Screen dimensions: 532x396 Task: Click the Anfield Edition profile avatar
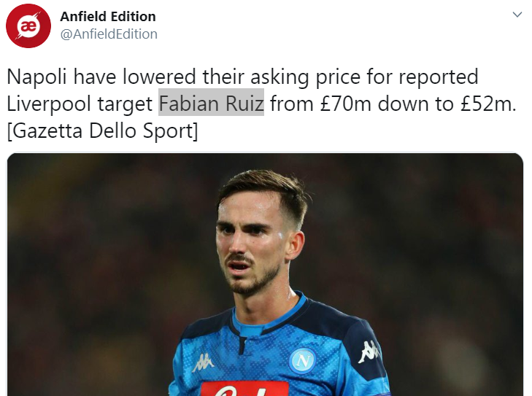tap(28, 26)
